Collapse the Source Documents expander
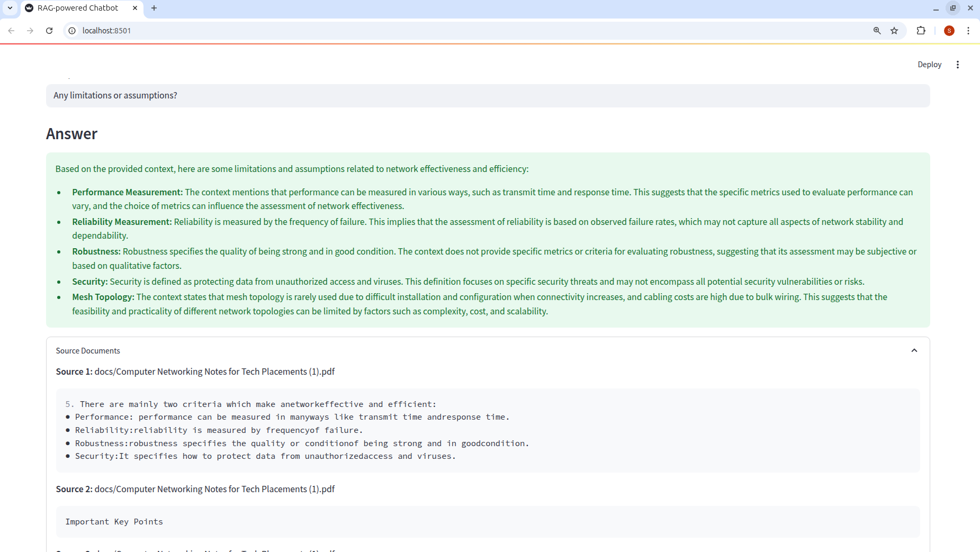The height and width of the screenshot is (552, 980). pyautogui.click(x=914, y=350)
